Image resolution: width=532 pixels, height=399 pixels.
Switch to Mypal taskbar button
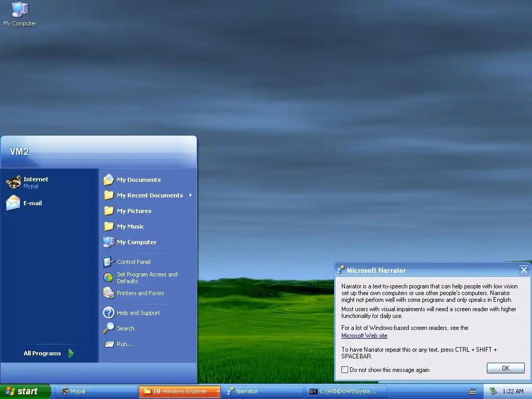(x=96, y=391)
